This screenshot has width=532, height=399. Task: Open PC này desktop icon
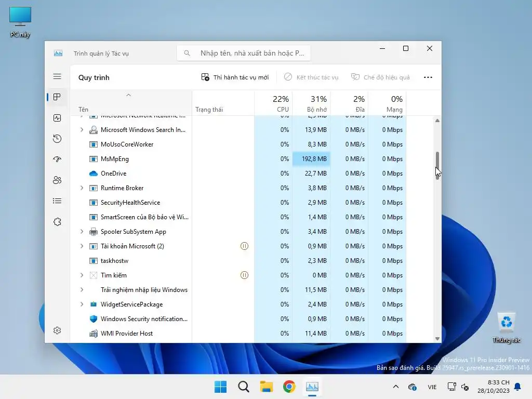click(20, 22)
